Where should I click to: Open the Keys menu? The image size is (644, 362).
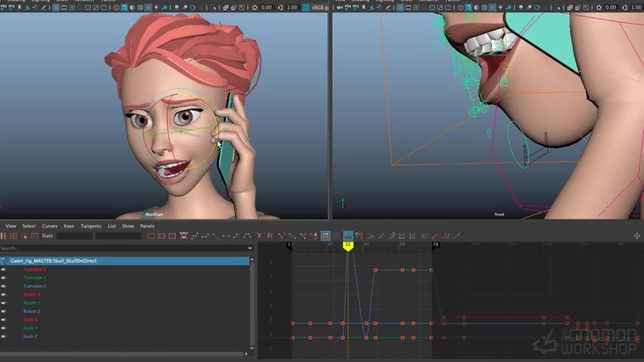tap(70, 226)
